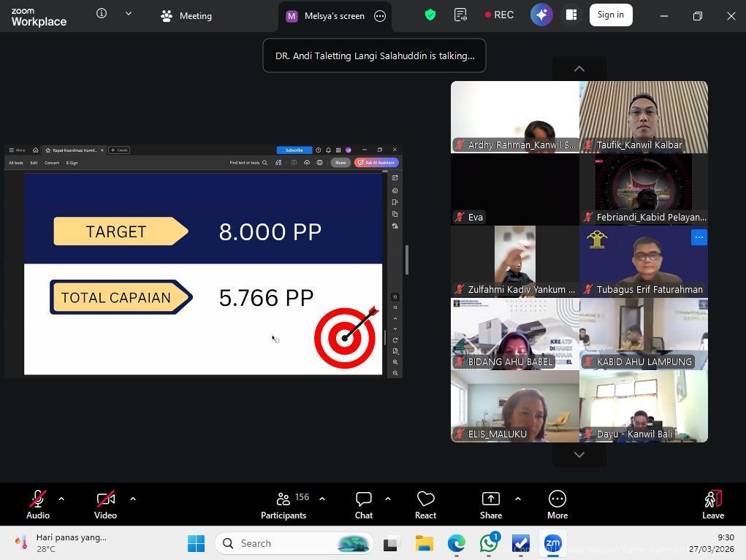
Task: Select the Melsya's screen tab
Action: pos(326,16)
